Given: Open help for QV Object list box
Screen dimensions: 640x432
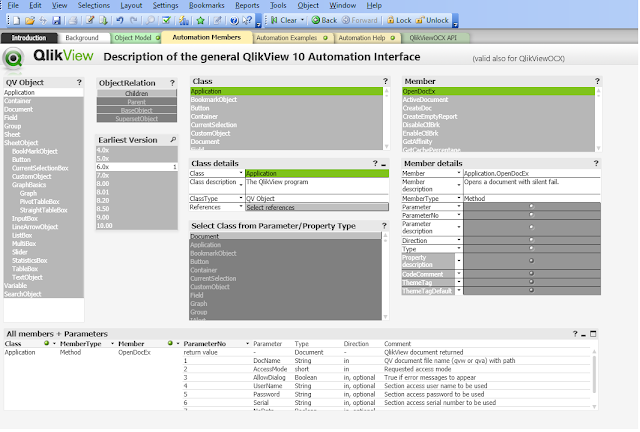Looking at the screenshot, I should click(x=79, y=82).
